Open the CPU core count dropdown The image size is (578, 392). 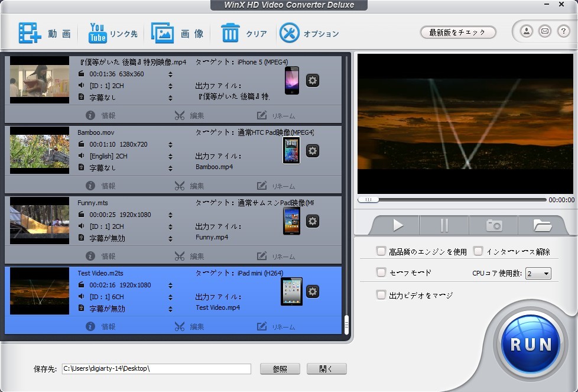click(x=538, y=273)
